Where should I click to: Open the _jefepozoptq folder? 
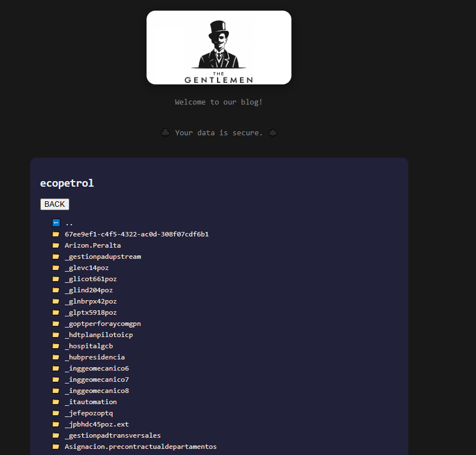pyautogui.click(x=88, y=413)
